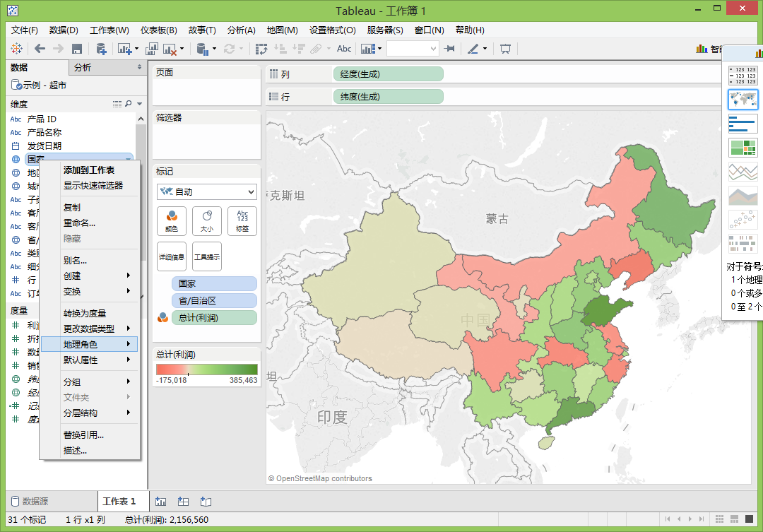Click the new dashboard icon beside sheet tab
This screenshot has height=532, width=763.
click(183, 502)
